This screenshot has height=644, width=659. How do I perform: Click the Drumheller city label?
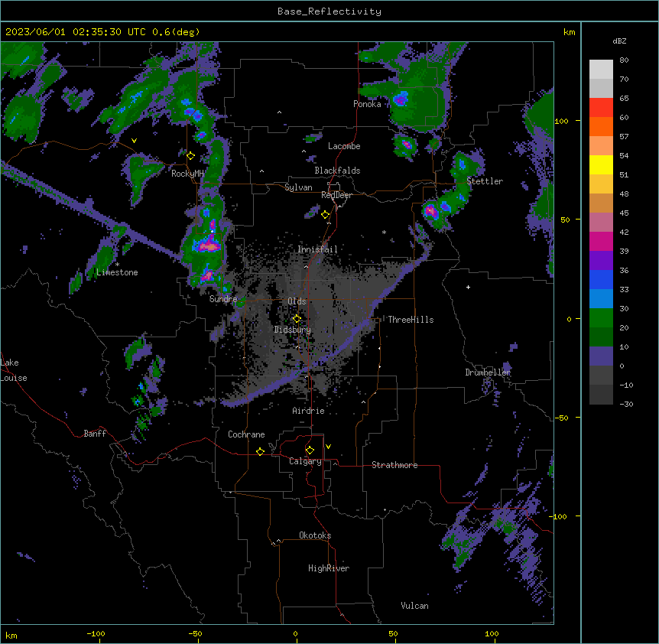tap(488, 372)
